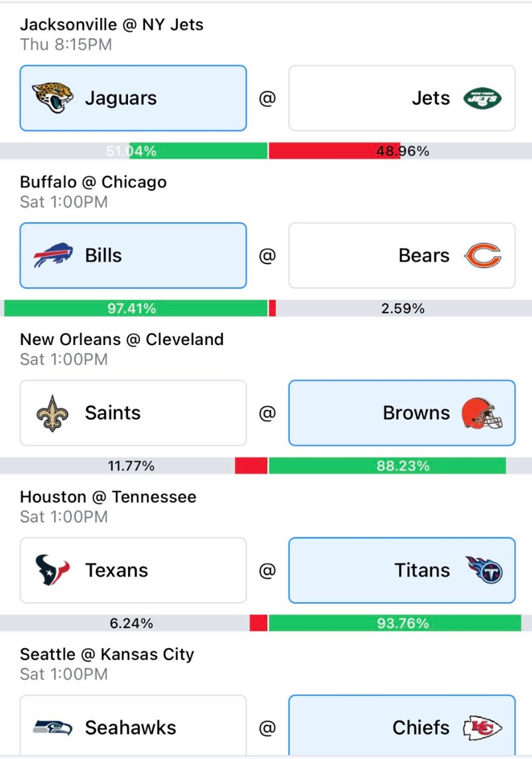The image size is (532, 759).
Task: Pick the Saints to win
Action: (x=133, y=413)
